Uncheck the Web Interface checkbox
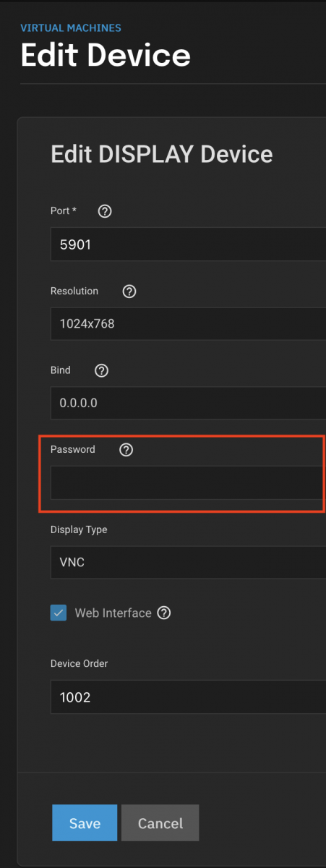Viewport: 326px width, 868px height. [x=59, y=613]
